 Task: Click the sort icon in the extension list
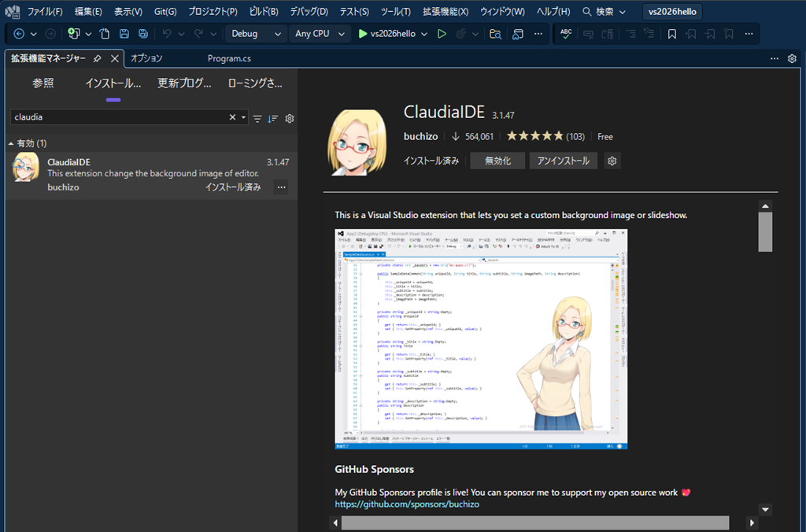(273, 118)
